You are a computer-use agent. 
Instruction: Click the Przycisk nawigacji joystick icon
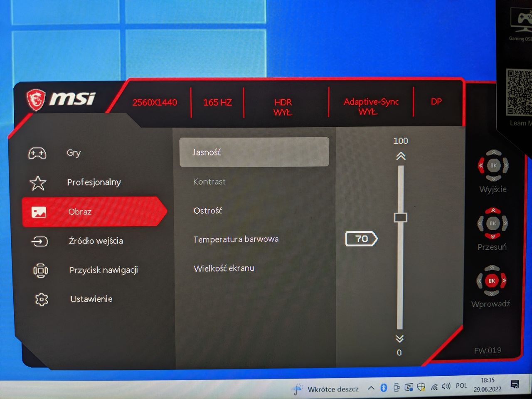coord(40,271)
